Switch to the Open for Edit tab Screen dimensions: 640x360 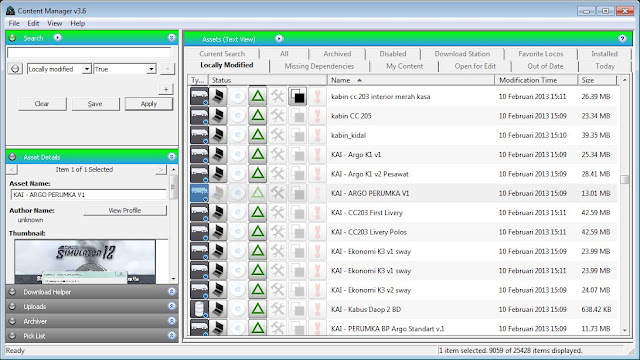[x=475, y=66]
